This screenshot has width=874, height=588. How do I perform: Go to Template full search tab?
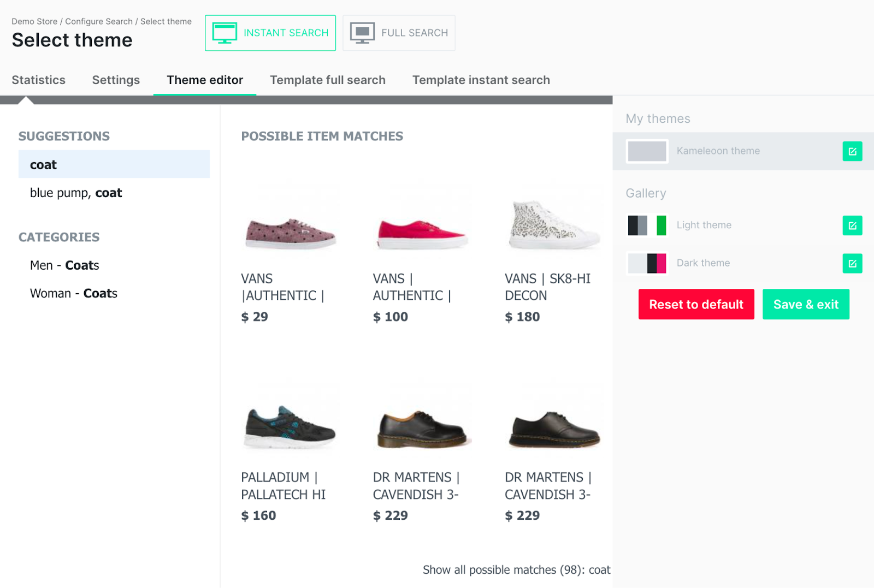pos(328,80)
